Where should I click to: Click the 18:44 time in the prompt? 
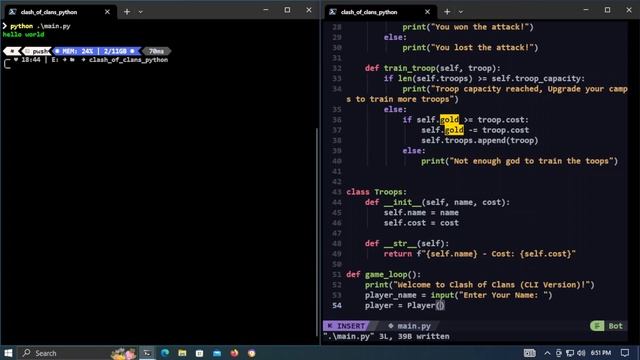click(31, 60)
